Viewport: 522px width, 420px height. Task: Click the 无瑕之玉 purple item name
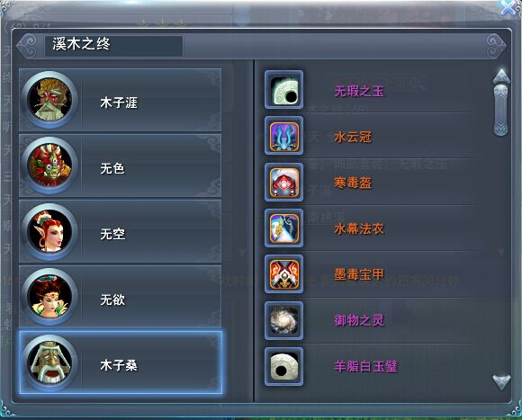[x=359, y=91]
